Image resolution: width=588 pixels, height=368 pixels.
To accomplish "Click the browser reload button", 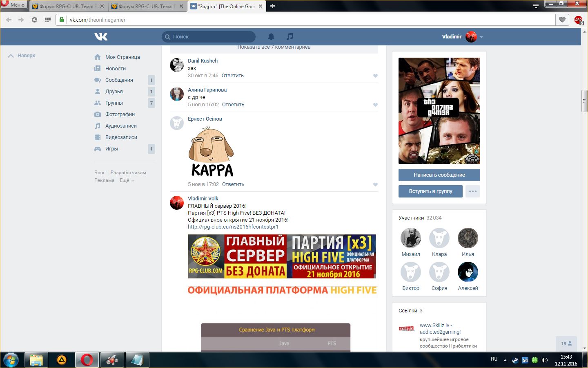I will click(x=34, y=20).
